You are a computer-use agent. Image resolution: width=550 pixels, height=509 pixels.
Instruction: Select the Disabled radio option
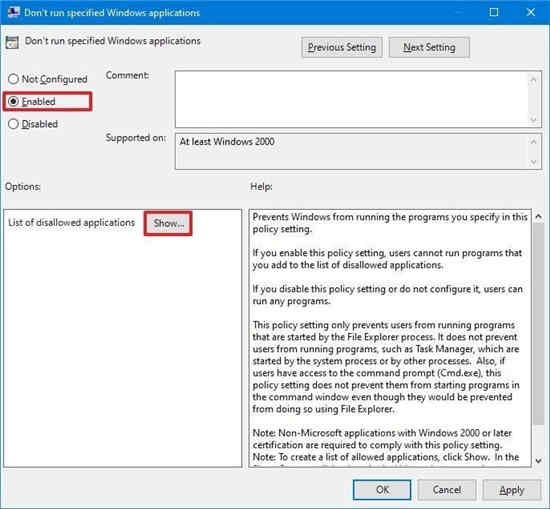(x=13, y=124)
